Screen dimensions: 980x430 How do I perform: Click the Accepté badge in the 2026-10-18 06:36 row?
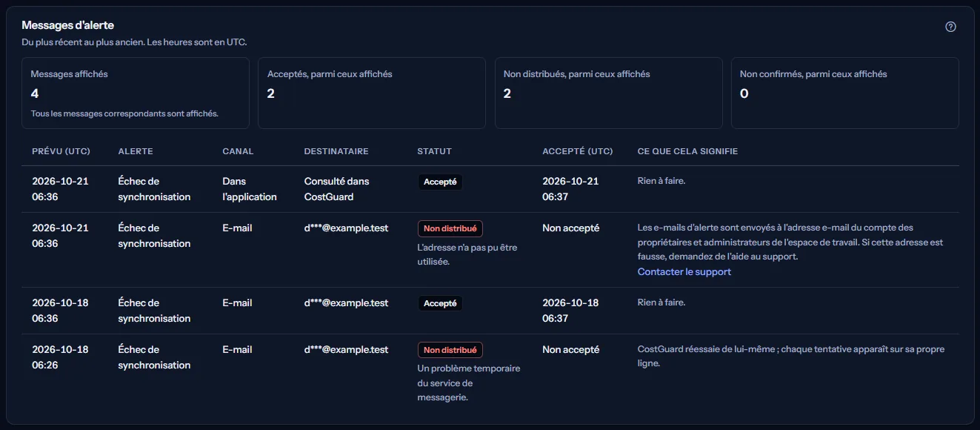pos(440,303)
